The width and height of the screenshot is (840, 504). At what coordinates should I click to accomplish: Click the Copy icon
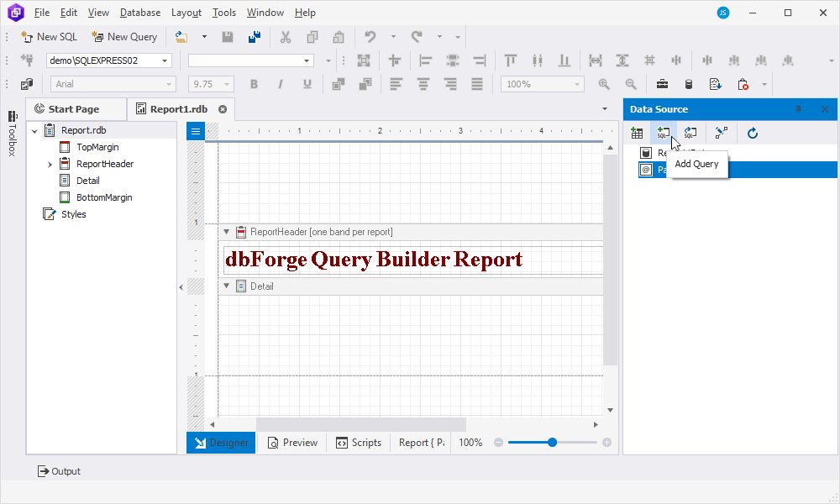click(312, 37)
